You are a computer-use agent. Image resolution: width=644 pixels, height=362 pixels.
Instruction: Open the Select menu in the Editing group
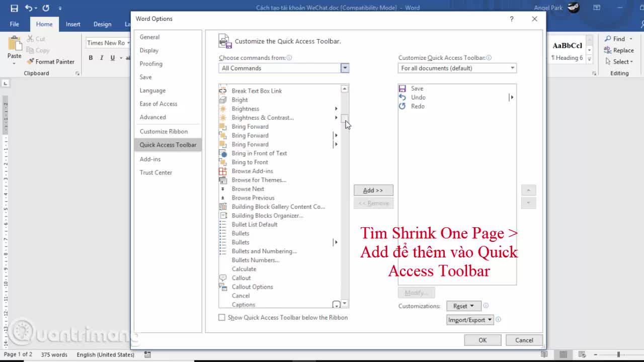pyautogui.click(x=619, y=62)
